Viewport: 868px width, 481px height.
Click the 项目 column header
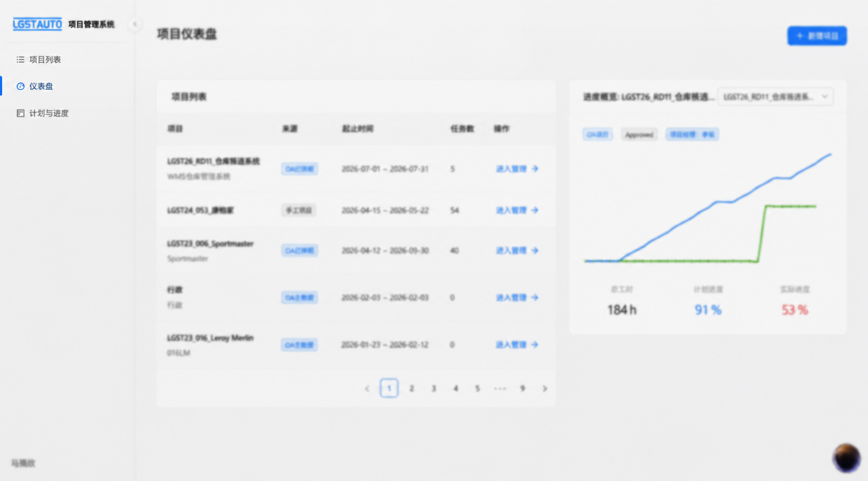pos(175,128)
